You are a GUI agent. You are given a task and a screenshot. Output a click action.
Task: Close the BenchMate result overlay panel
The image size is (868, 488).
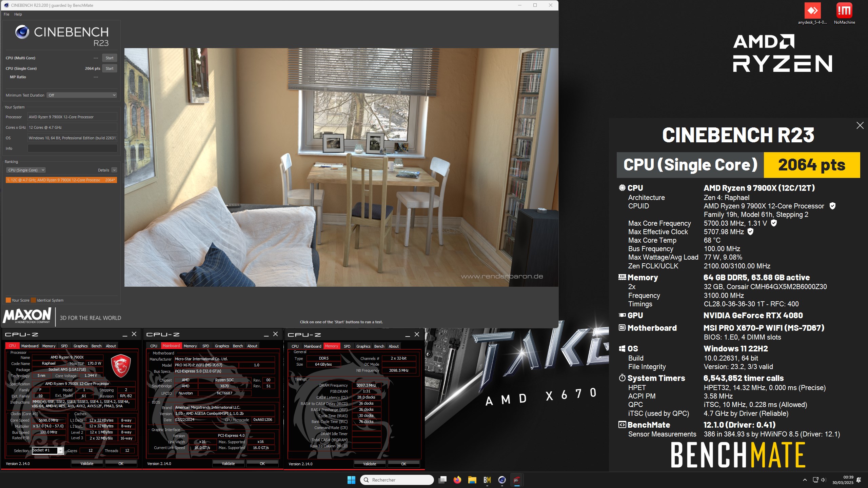[860, 125]
